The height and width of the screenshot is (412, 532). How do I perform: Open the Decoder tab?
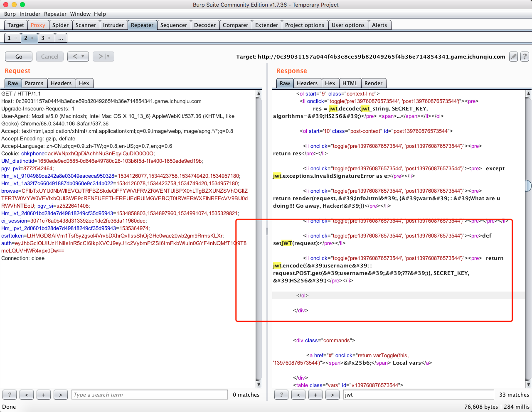(205, 25)
